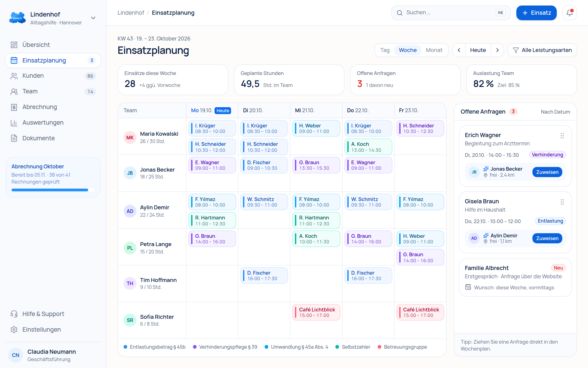Image resolution: width=588 pixels, height=368 pixels.
Task: Switch to Tag view
Action: point(385,50)
